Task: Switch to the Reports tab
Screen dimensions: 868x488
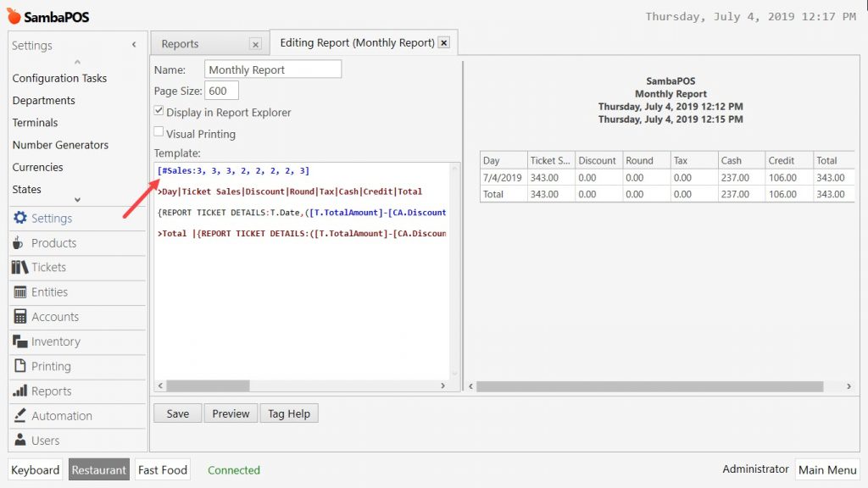Action: click(180, 44)
